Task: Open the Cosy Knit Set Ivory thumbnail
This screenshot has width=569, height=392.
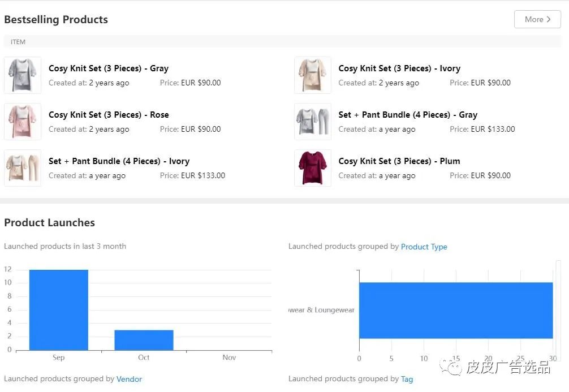Action: click(x=313, y=75)
